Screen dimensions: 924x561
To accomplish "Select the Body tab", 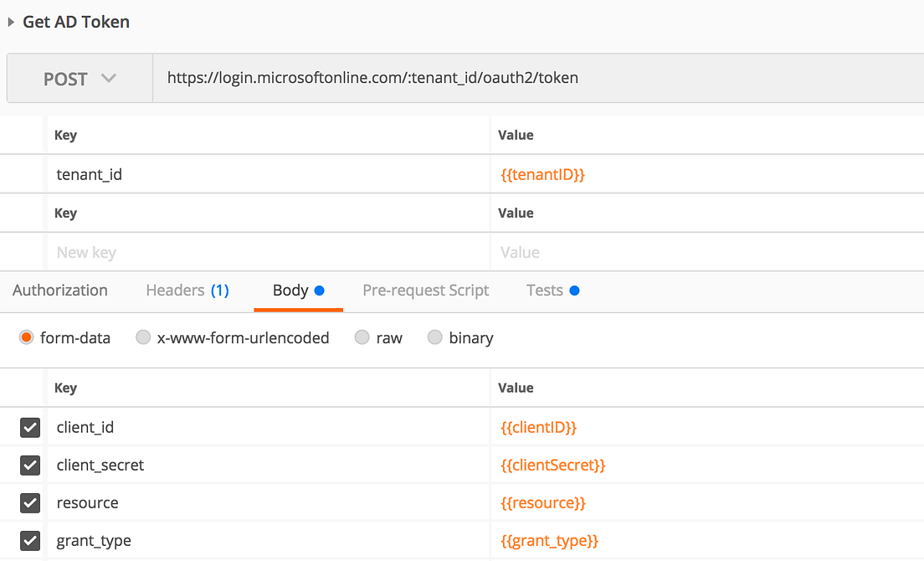I will pos(291,291).
